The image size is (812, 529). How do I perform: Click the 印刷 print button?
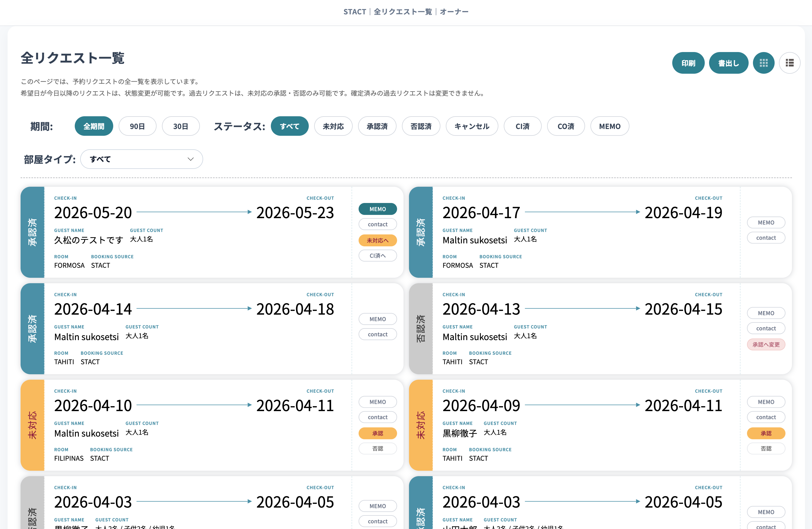click(x=688, y=63)
